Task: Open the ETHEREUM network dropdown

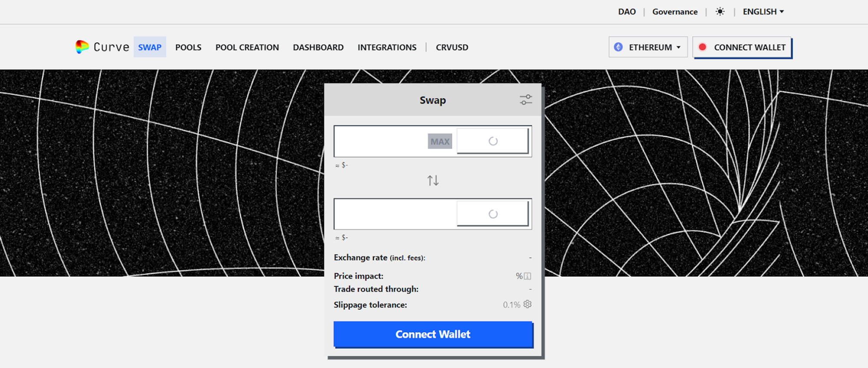Action: (648, 47)
